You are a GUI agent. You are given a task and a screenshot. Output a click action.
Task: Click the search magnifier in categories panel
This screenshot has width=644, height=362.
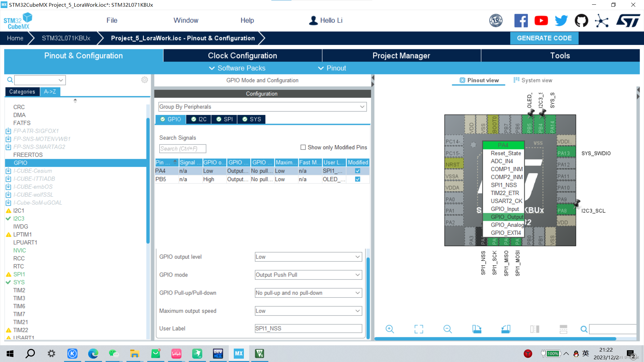[x=10, y=80]
